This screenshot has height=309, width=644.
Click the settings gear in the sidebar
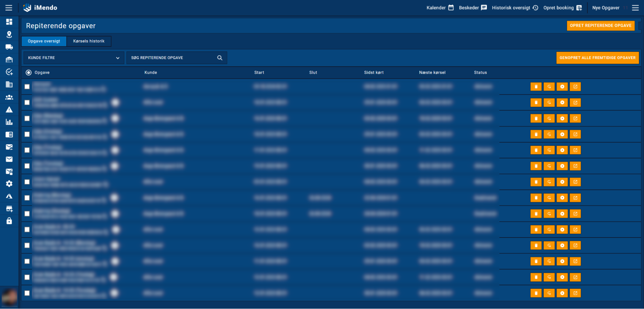coord(9,183)
